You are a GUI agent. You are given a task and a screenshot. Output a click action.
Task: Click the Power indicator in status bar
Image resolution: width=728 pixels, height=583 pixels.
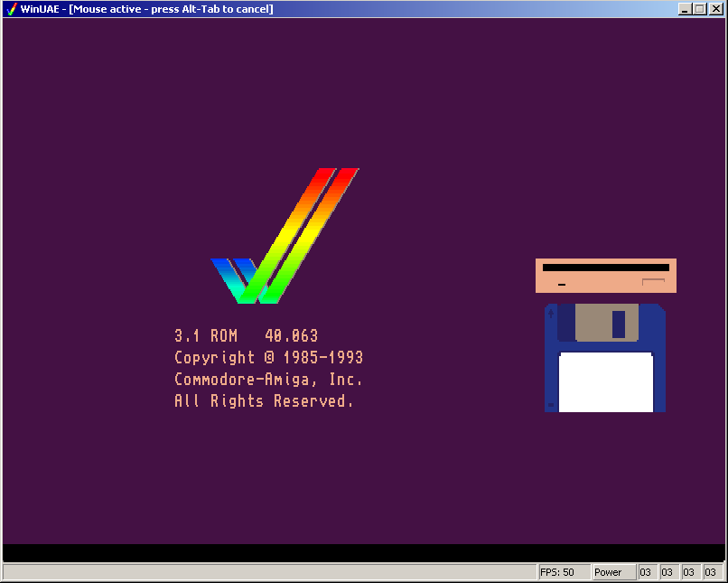coord(613,572)
